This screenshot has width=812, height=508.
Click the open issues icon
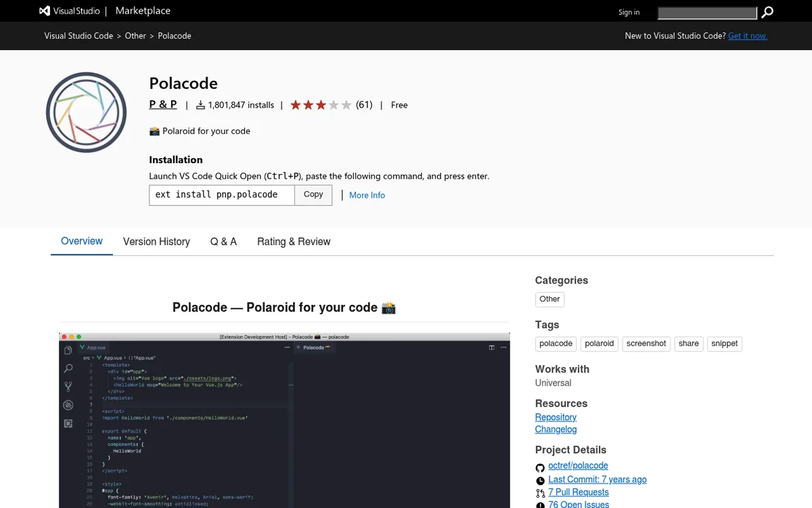pyautogui.click(x=540, y=505)
